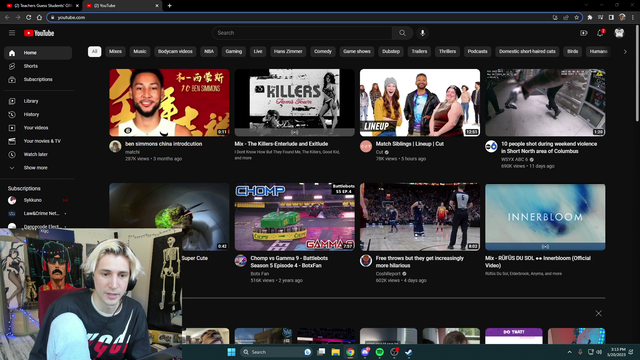The height and width of the screenshot is (360, 640).
Task: Go to Home in the sidebar
Action: click(38, 53)
